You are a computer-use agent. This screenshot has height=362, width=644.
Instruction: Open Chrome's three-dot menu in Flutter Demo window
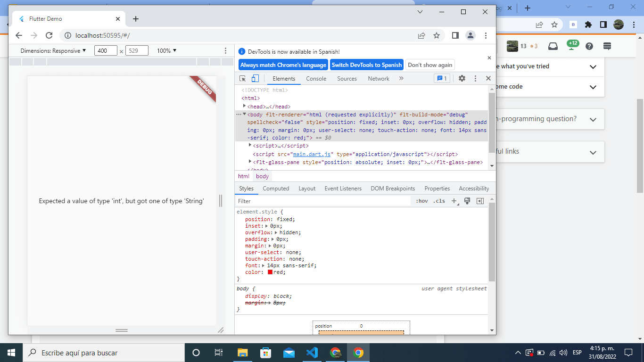click(x=486, y=35)
